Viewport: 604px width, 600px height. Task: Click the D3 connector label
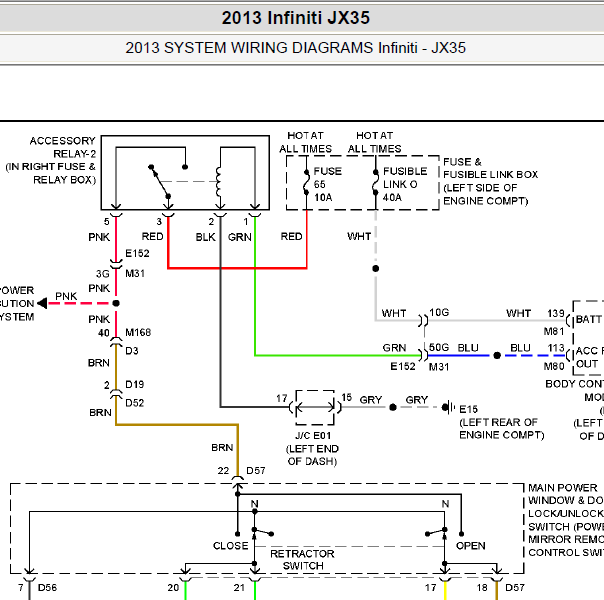pos(132,350)
